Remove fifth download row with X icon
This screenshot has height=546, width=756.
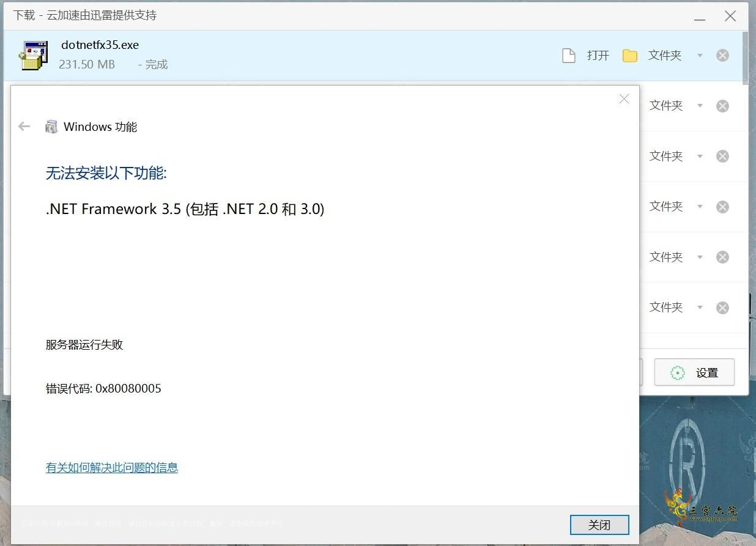point(722,257)
